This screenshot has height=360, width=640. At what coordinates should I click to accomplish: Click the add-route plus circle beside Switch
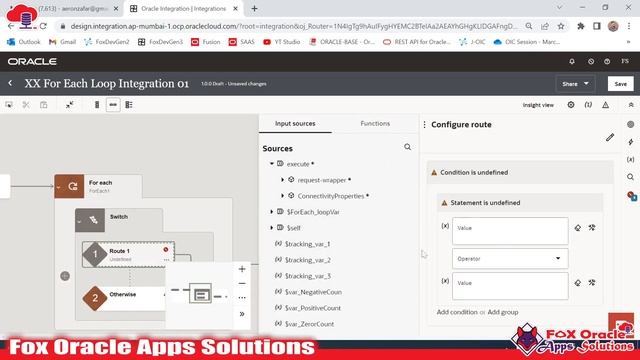point(65,276)
